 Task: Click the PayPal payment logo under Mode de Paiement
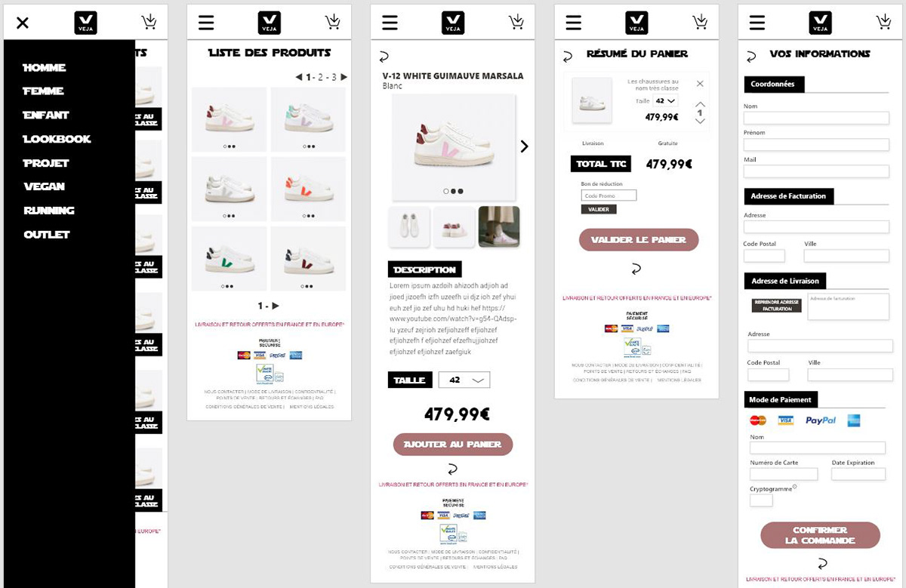[821, 420]
